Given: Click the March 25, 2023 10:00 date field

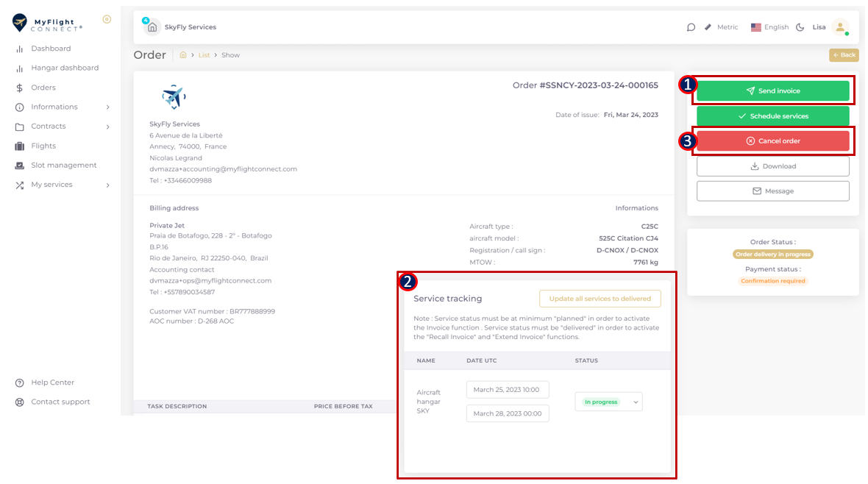Looking at the screenshot, I should (x=508, y=390).
